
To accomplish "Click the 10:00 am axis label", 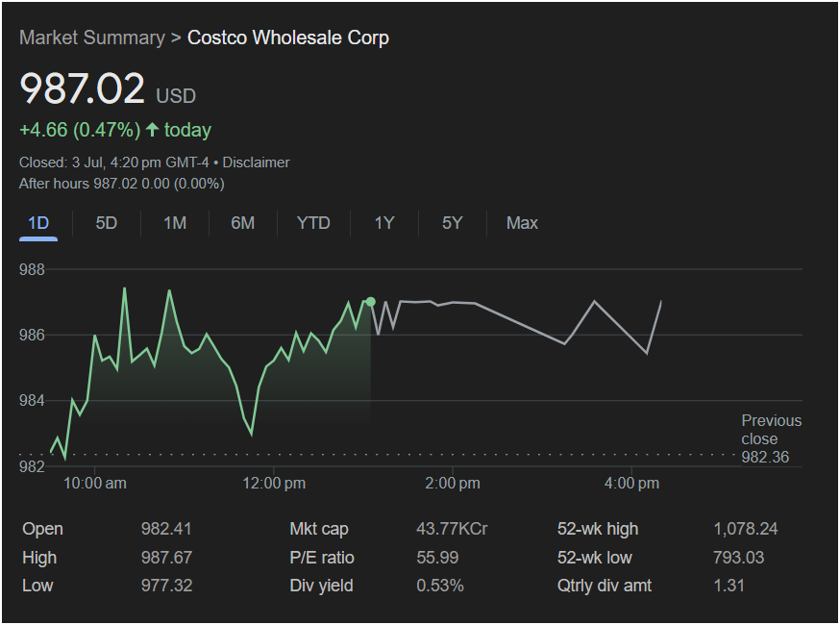I will [x=95, y=483].
